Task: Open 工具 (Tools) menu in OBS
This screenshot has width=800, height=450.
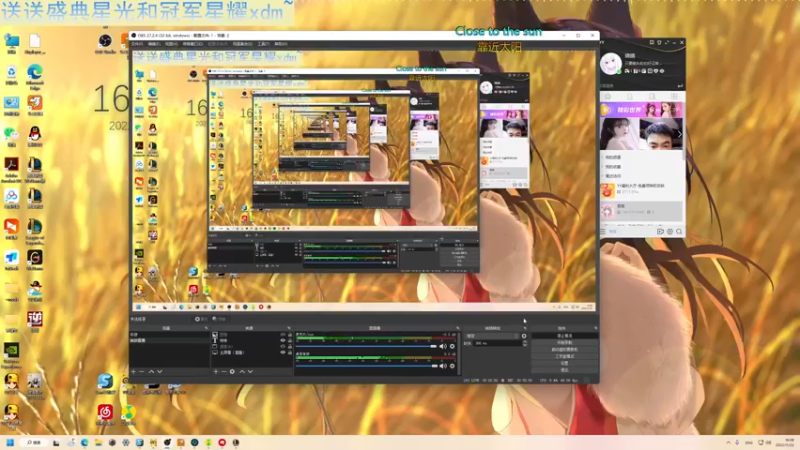Action: 263,44
